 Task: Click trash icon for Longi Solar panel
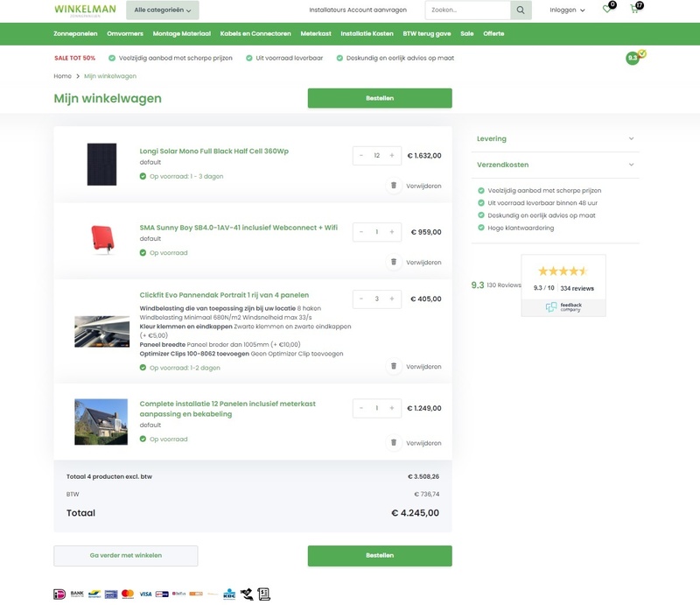point(394,186)
